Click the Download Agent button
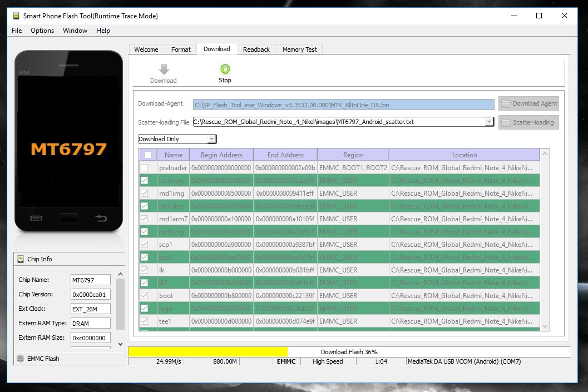The height and width of the screenshot is (392, 588). [528, 103]
